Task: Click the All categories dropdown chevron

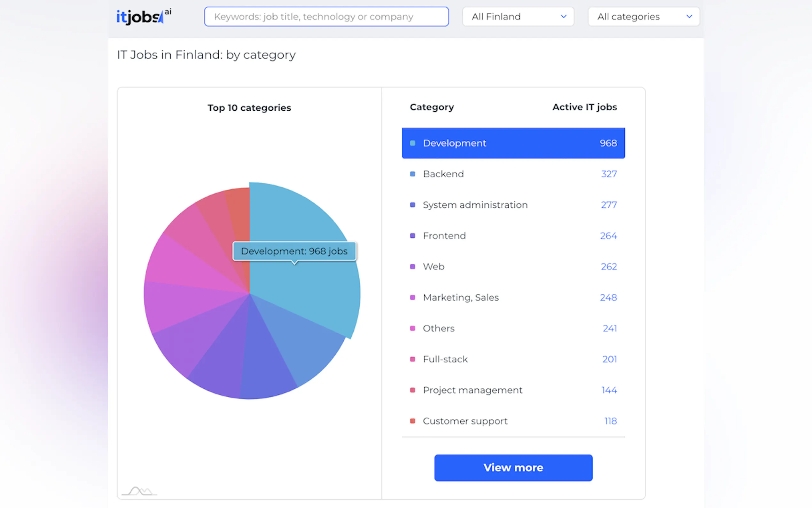Action: (x=689, y=16)
